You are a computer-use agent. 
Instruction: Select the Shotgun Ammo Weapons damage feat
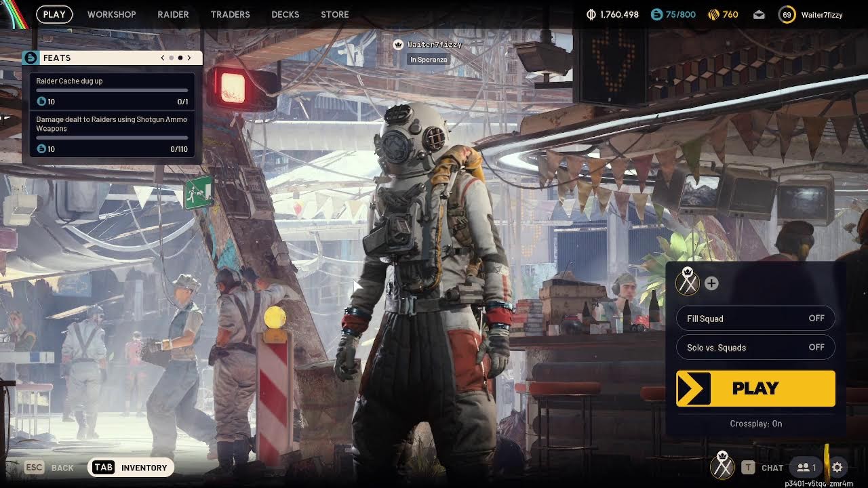113,134
